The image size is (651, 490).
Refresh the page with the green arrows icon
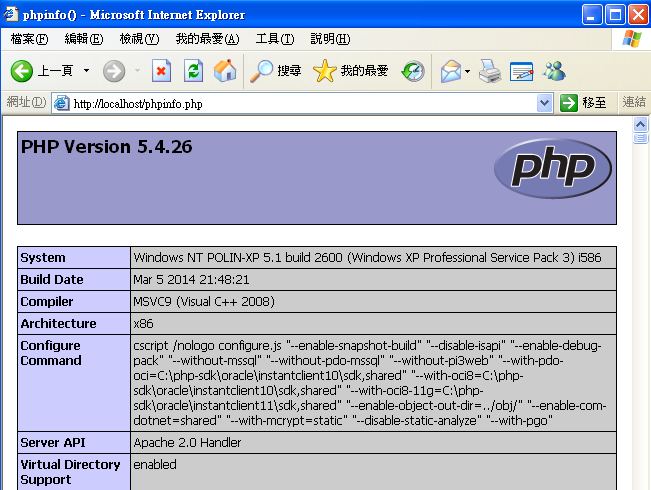tap(193, 71)
